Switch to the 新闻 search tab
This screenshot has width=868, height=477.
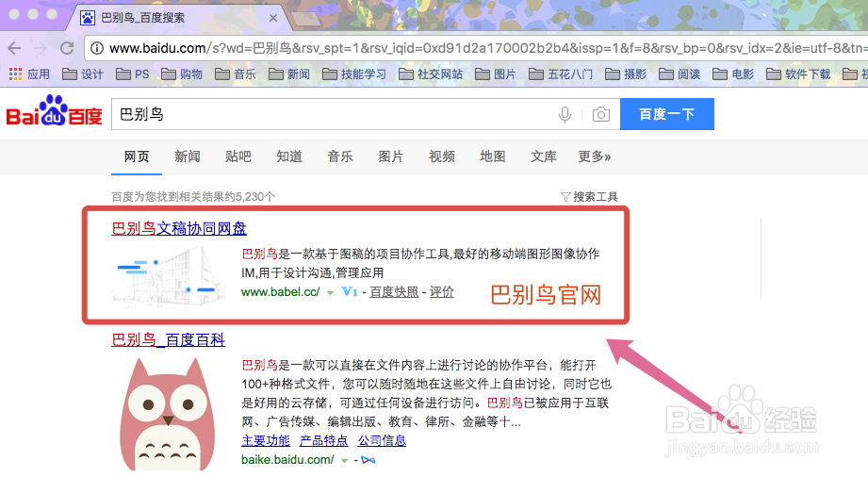pyautogui.click(x=188, y=156)
